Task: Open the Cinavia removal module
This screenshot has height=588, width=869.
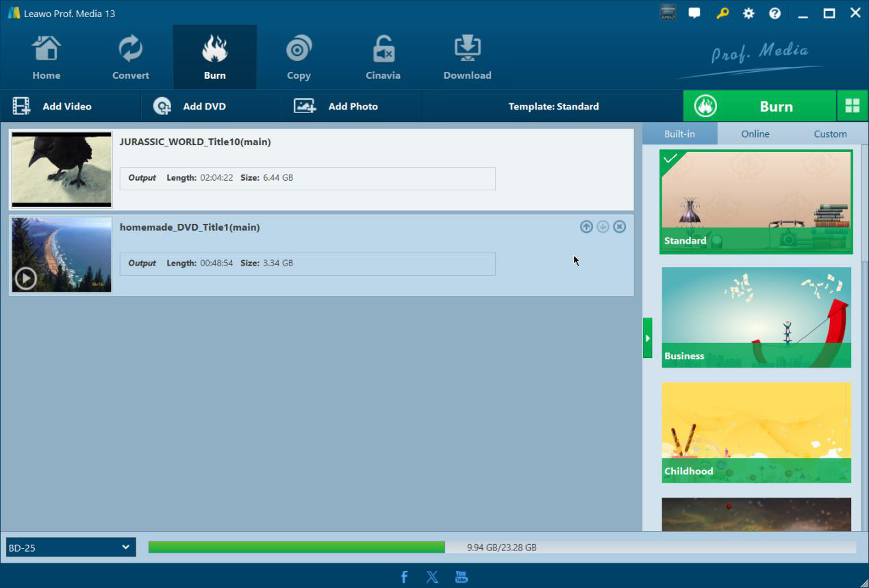Action: [x=383, y=57]
